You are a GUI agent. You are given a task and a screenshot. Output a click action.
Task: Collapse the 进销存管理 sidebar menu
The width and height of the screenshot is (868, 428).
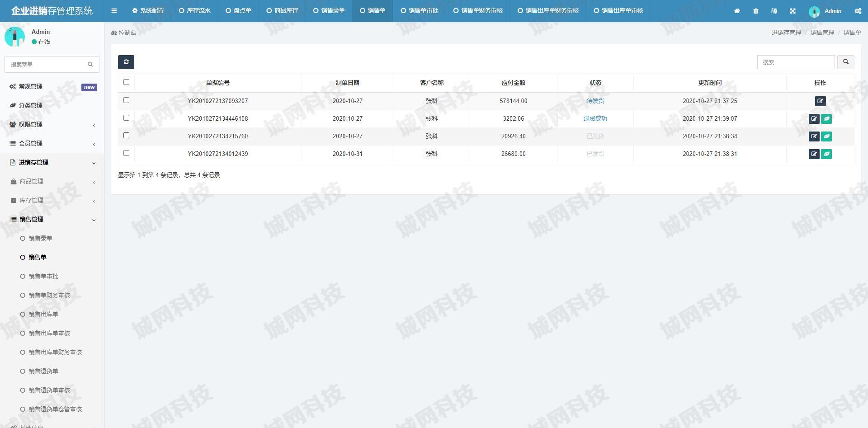tap(52, 163)
